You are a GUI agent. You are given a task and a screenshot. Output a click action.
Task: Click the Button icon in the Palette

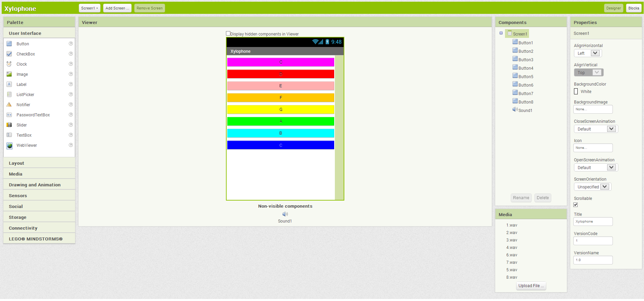point(9,44)
